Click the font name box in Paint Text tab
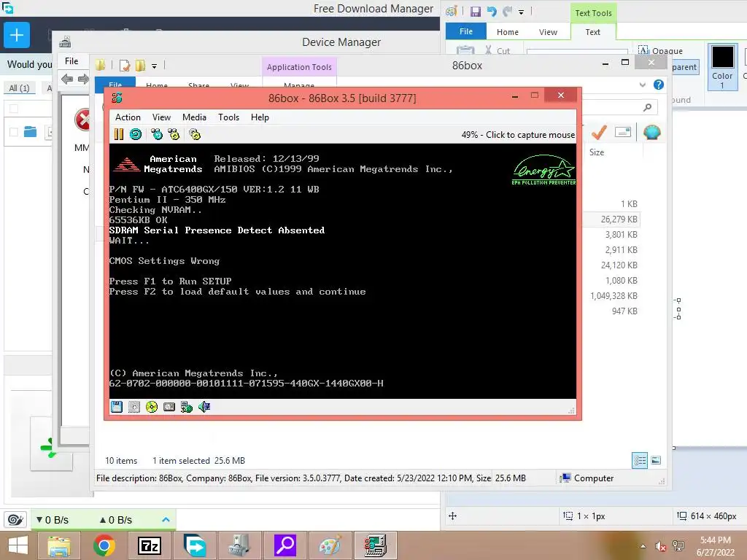The height and width of the screenshot is (560, 747). click(577, 51)
